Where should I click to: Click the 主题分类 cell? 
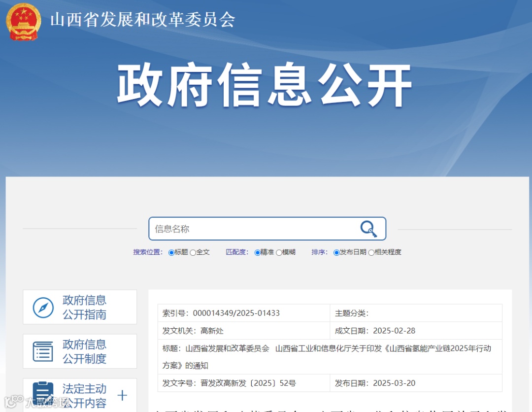(416, 313)
